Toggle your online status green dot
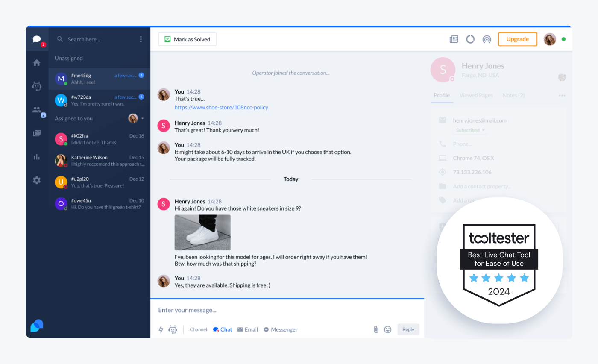The image size is (598, 364). (563, 39)
